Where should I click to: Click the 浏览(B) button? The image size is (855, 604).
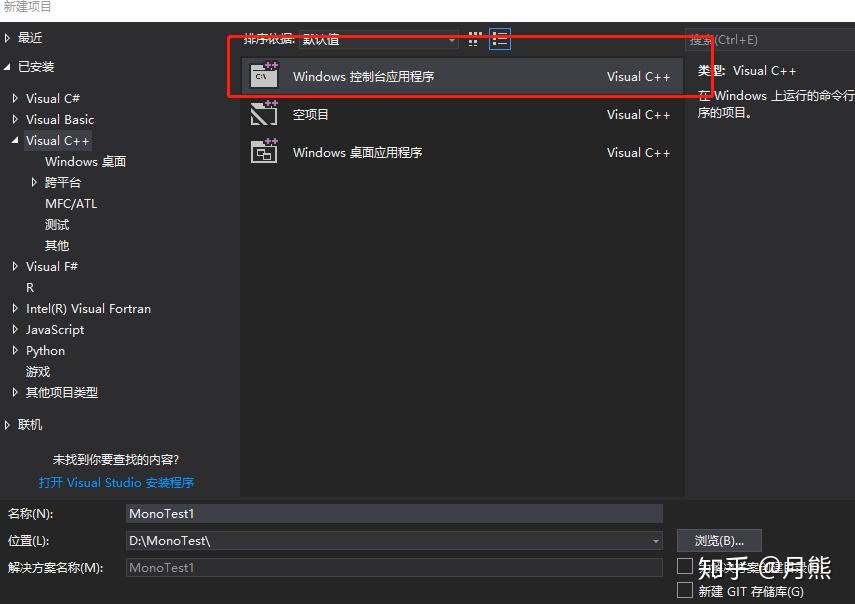718,540
